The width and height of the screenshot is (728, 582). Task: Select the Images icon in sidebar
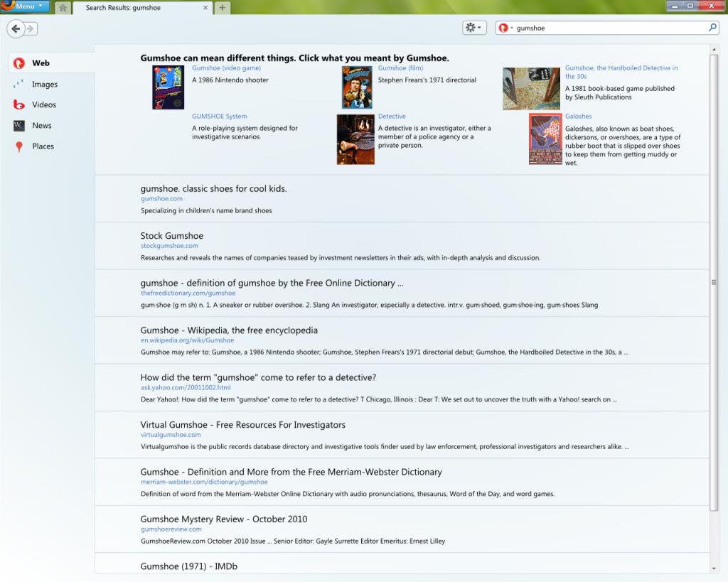click(19, 84)
